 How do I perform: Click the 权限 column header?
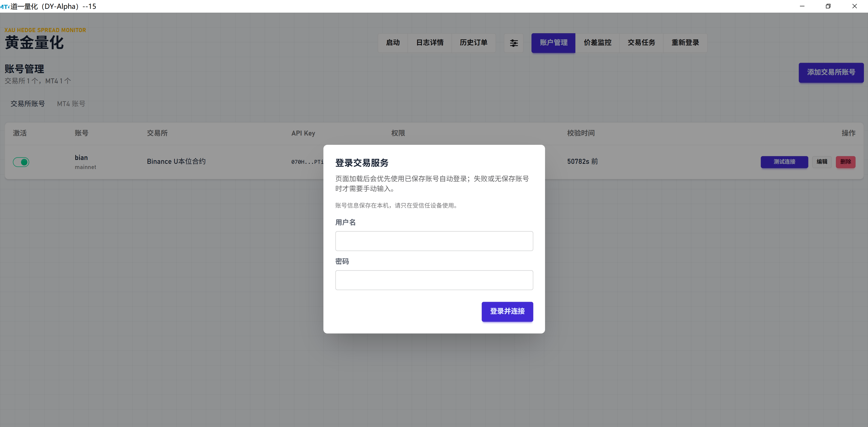coord(398,133)
